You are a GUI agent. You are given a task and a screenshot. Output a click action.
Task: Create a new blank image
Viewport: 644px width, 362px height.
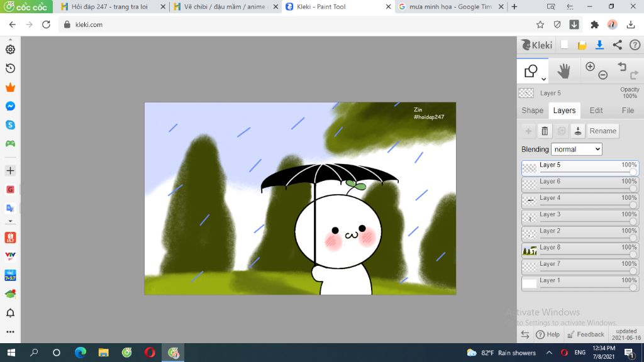click(564, 45)
